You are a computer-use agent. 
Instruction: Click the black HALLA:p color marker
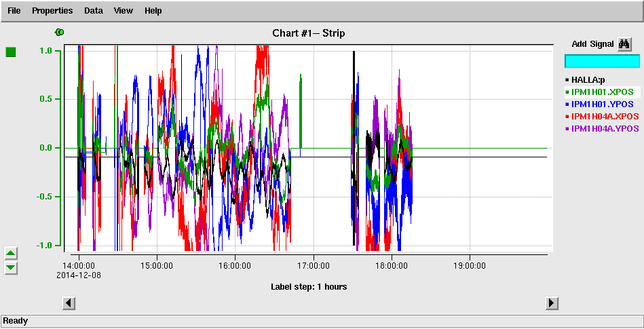tap(567, 81)
